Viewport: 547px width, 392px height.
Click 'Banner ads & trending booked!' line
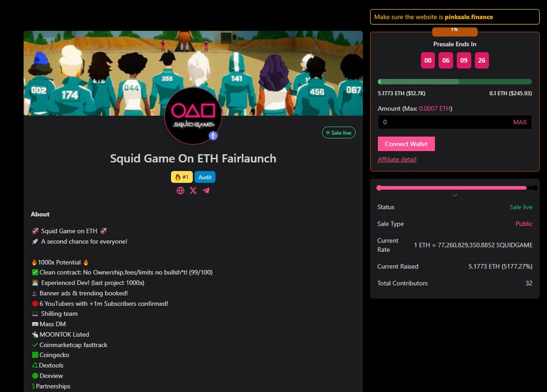point(79,293)
